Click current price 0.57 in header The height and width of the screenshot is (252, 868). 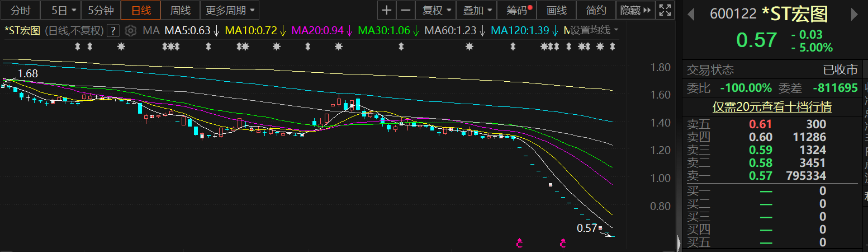(x=756, y=40)
